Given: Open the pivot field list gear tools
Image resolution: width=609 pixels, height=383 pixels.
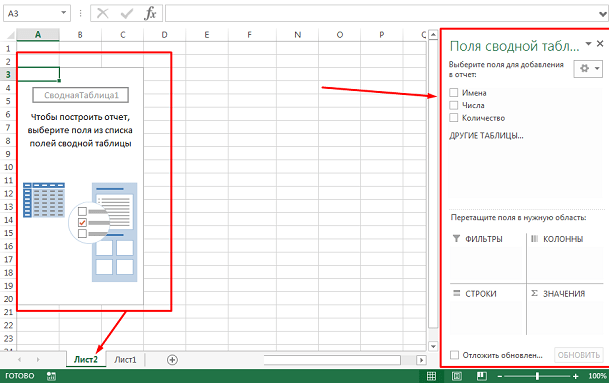Looking at the screenshot, I should [x=588, y=69].
